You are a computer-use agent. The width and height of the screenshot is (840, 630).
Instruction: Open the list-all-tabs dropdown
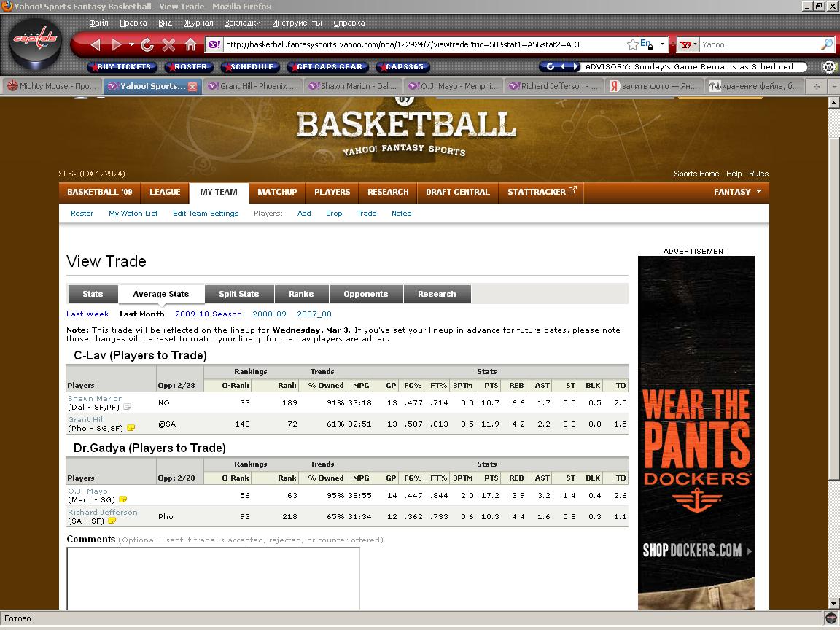click(834, 86)
